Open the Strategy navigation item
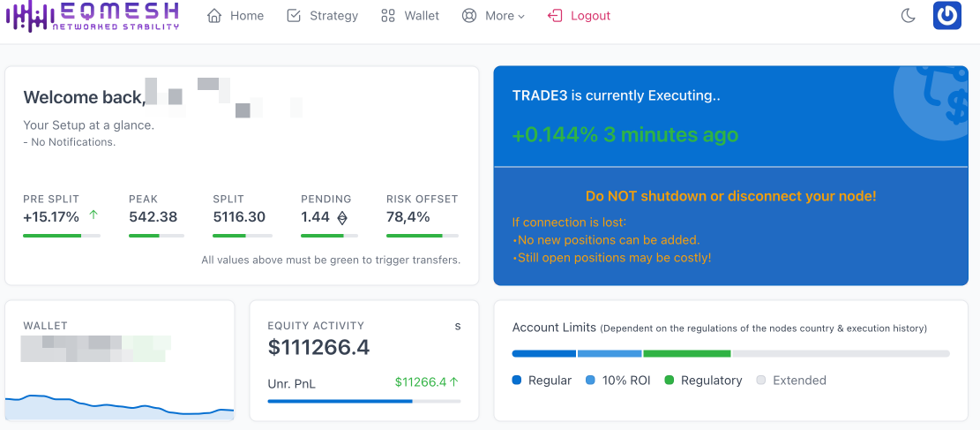This screenshot has width=980, height=430. tap(333, 16)
